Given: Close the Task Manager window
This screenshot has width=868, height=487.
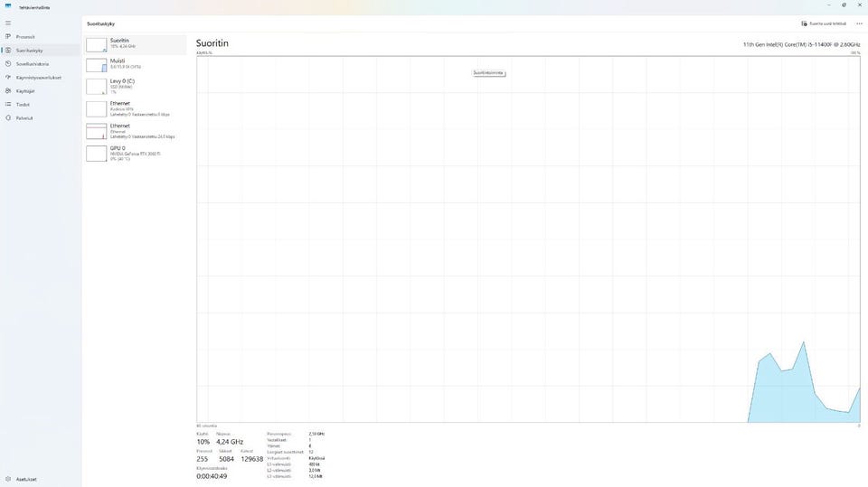Looking at the screenshot, I should (x=860, y=5).
